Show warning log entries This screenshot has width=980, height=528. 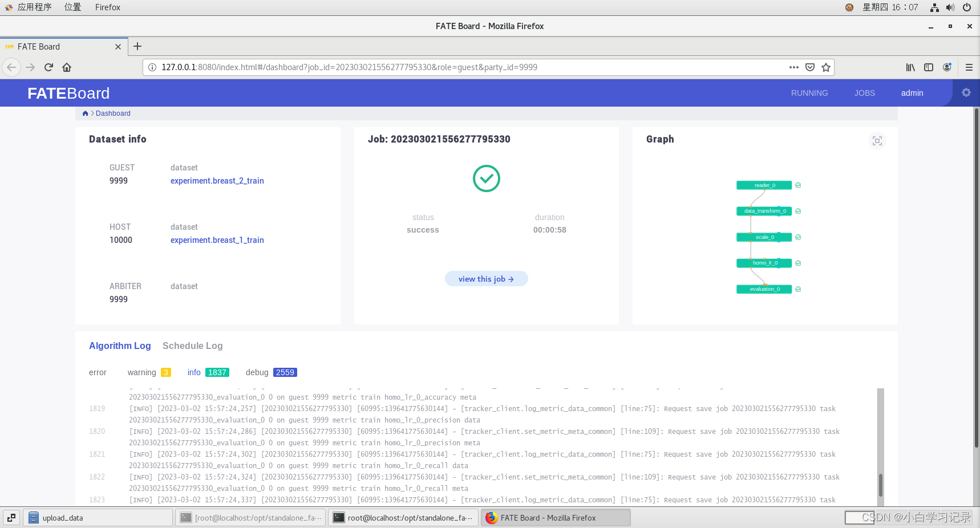tap(149, 372)
